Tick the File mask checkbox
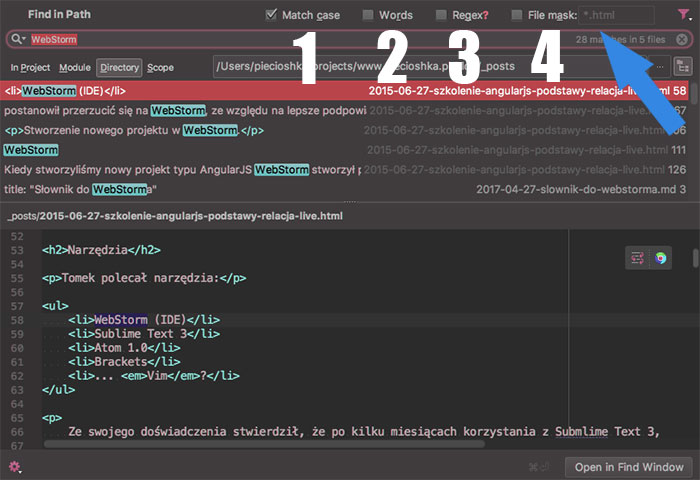Screen dimensions: 700x480 (516, 15)
